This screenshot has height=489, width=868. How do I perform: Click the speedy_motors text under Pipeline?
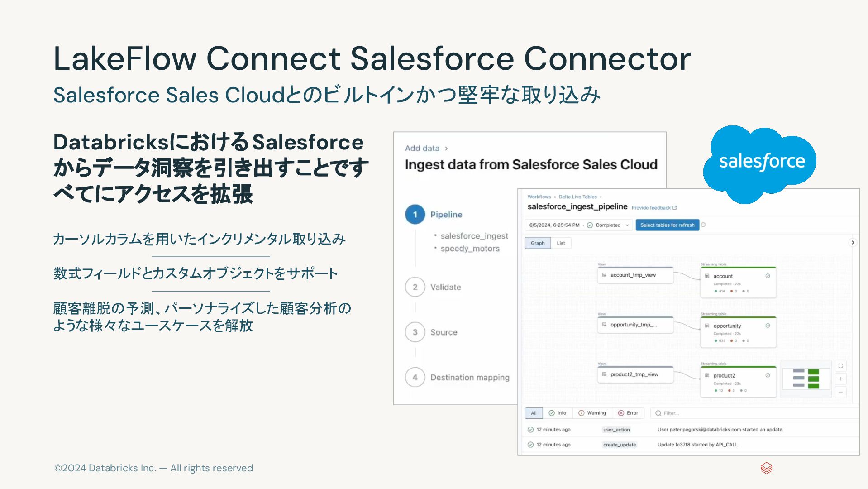[470, 249]
